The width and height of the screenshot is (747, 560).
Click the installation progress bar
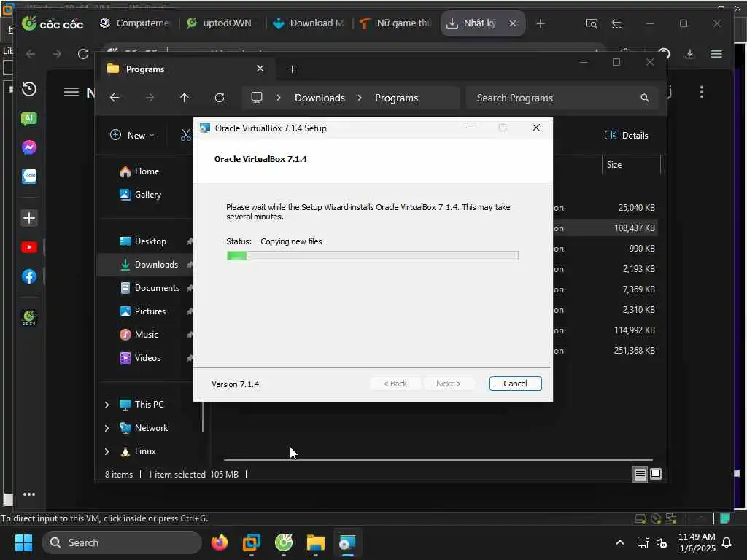(373, 256)
